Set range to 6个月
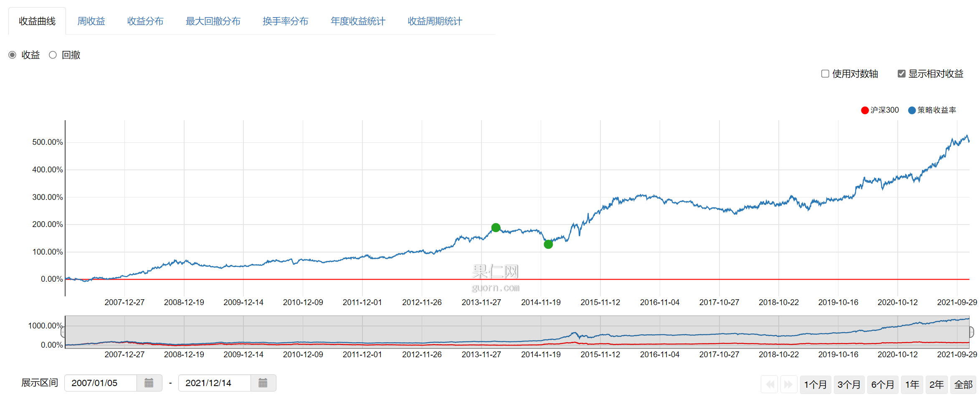Image resolution: width=980 pixels, height=399 pixels. tap(883, 384)
